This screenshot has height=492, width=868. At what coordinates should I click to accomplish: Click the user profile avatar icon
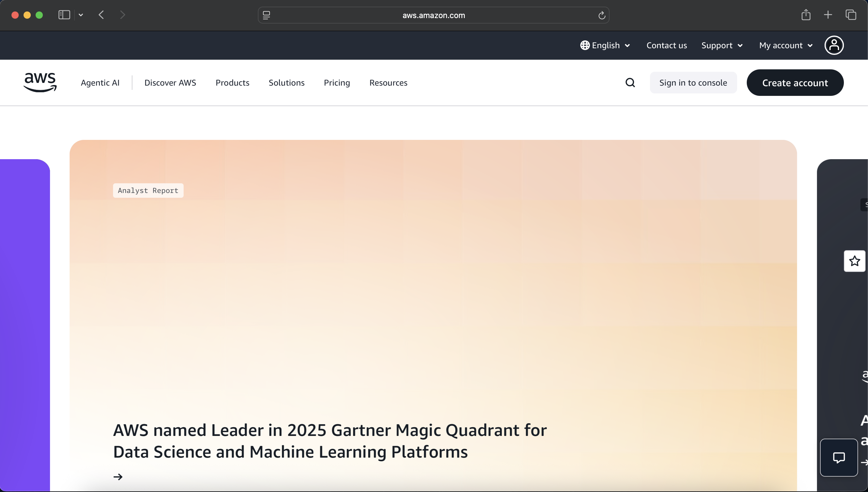tap(834, 45)
